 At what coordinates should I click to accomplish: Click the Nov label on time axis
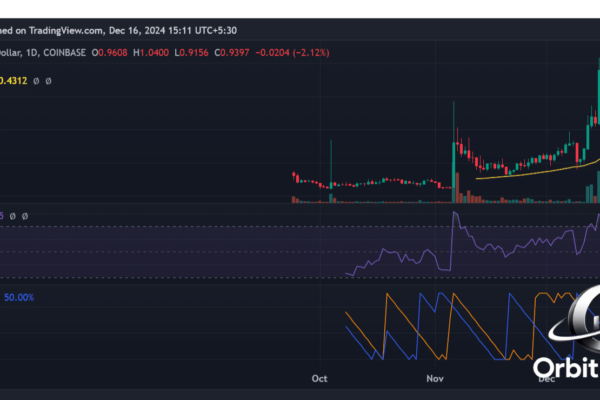(x=435, y=379)
